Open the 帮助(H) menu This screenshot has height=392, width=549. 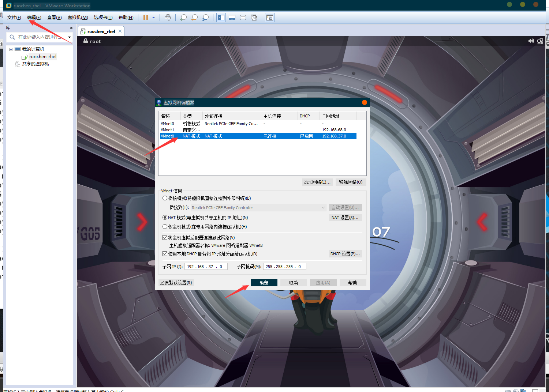126,18
